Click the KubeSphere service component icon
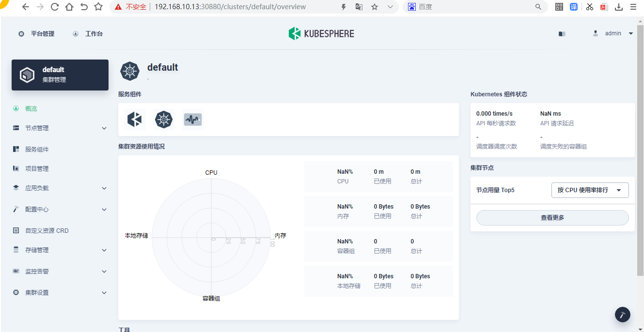The image size is (644, 332). (x=134, y=120)
